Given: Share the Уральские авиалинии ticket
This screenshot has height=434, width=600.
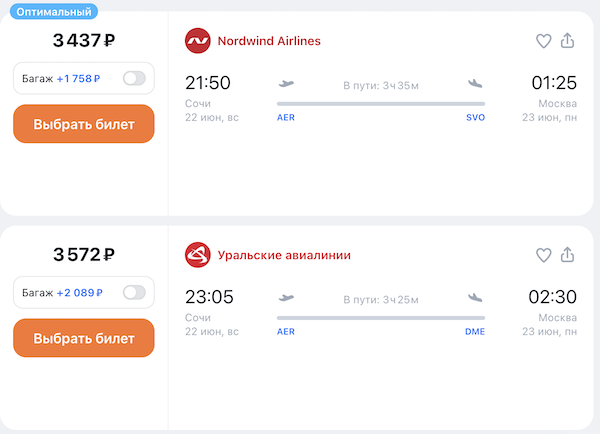Looking at the screenshot, I should click(568, 255).
